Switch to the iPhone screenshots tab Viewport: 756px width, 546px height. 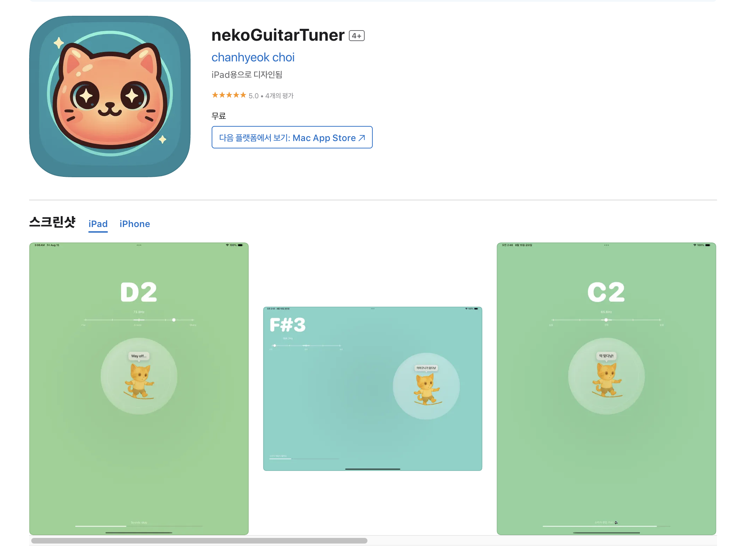tap(135, 224)
